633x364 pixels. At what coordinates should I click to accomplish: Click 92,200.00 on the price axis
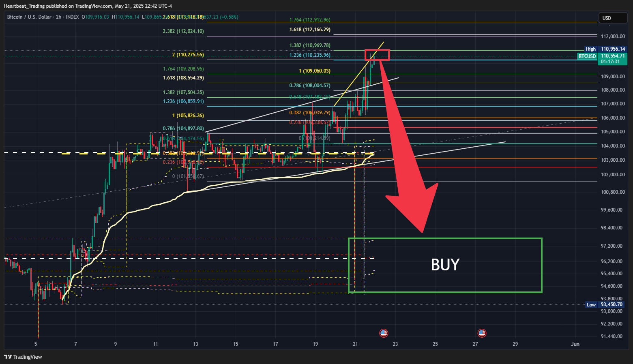pyautogui.click(x=612, y=324)
